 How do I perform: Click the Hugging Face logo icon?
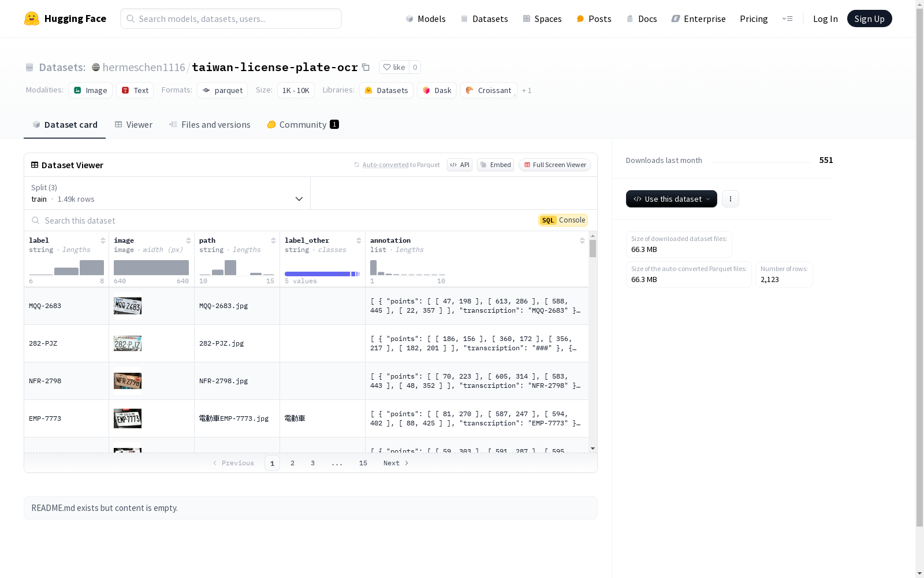[32, 18]
